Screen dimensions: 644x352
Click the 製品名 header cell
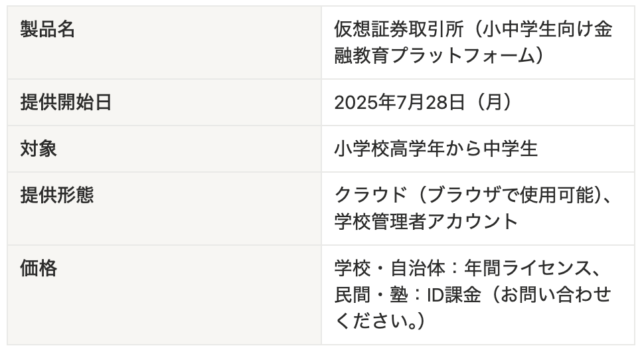(x=48, y=31)
